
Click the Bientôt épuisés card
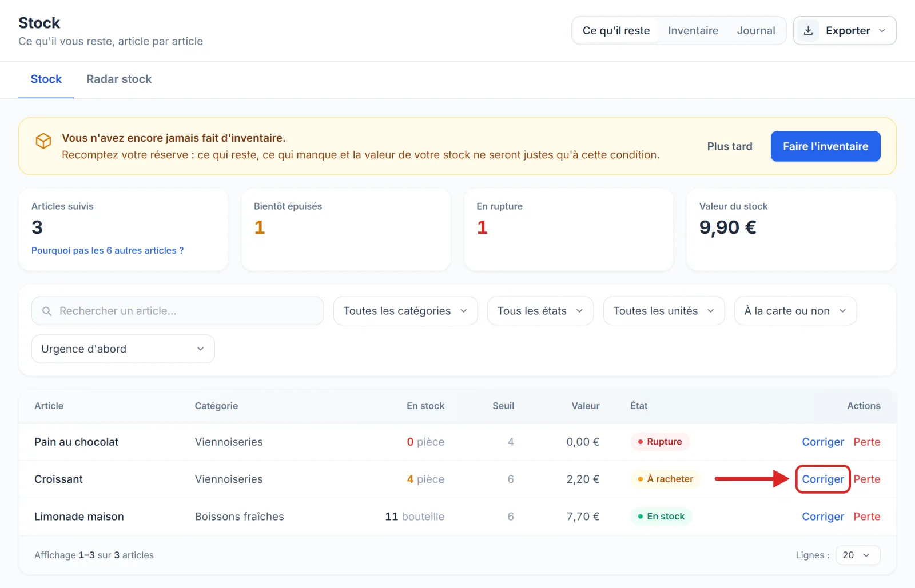[x=346, y=229]
